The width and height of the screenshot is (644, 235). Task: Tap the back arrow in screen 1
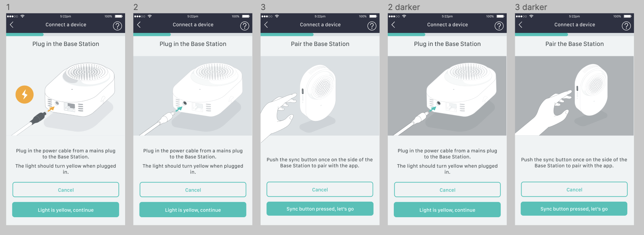11,24
